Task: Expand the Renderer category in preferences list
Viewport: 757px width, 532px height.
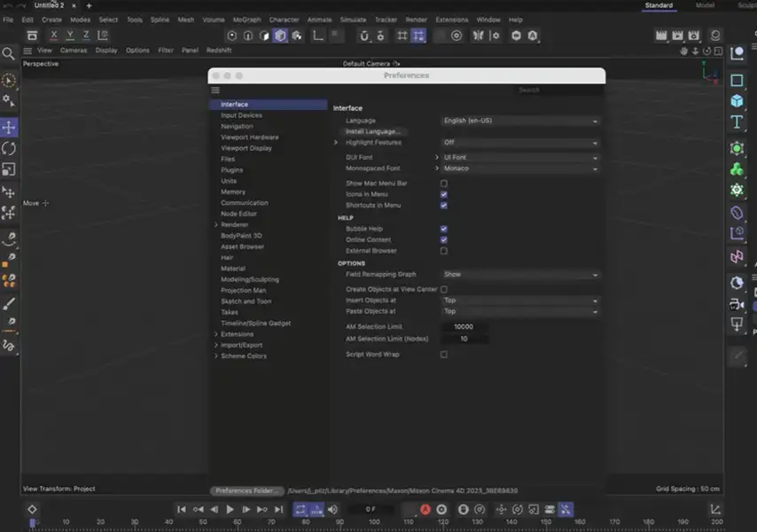Action: (x=215, y=225)
